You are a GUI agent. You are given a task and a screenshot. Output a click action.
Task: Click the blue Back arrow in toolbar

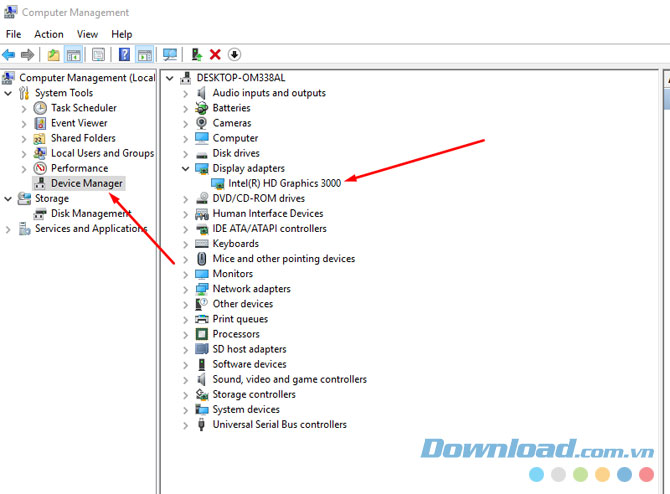click(x=9, y=54)
